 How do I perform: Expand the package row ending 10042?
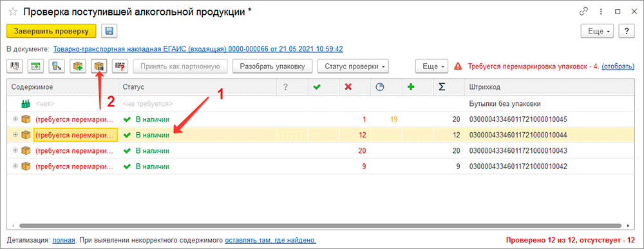pyautogui.click(x=15, y=166)
